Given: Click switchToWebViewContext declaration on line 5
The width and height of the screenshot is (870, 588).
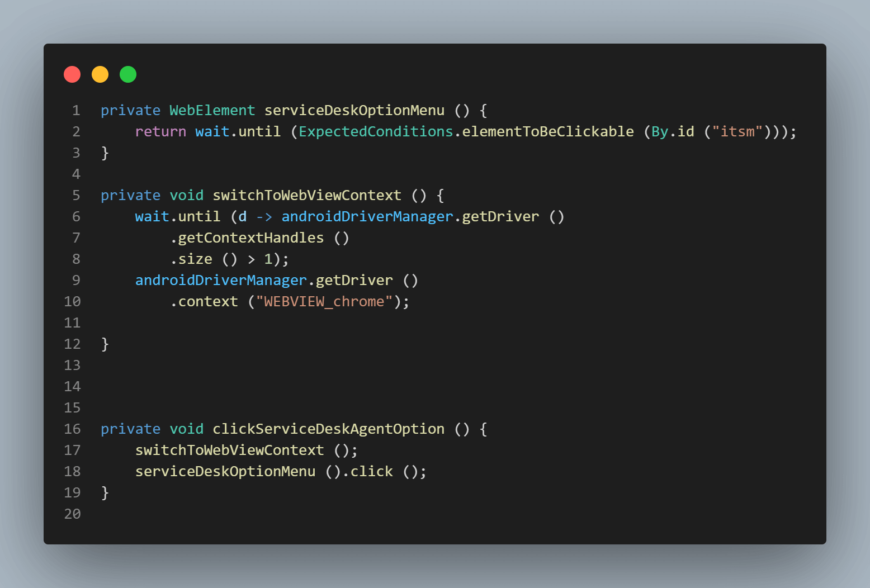Looking at the screenshot, I should point(307,196).
